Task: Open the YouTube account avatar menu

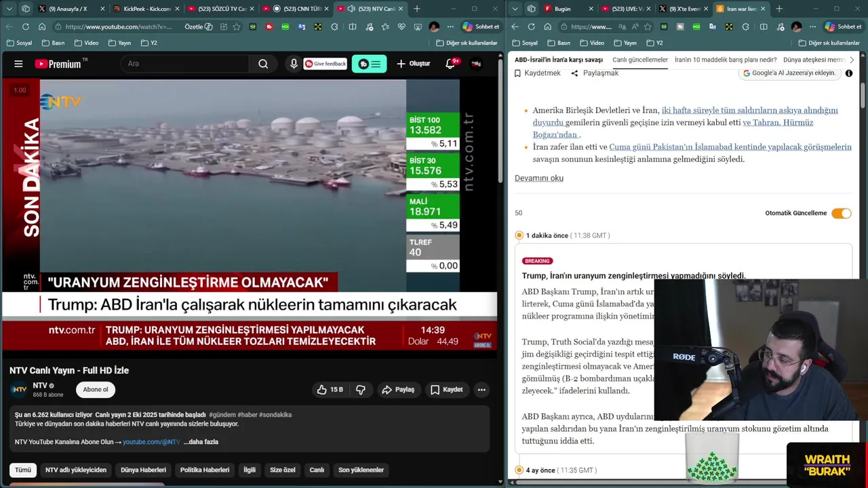Action: point(476,64)
